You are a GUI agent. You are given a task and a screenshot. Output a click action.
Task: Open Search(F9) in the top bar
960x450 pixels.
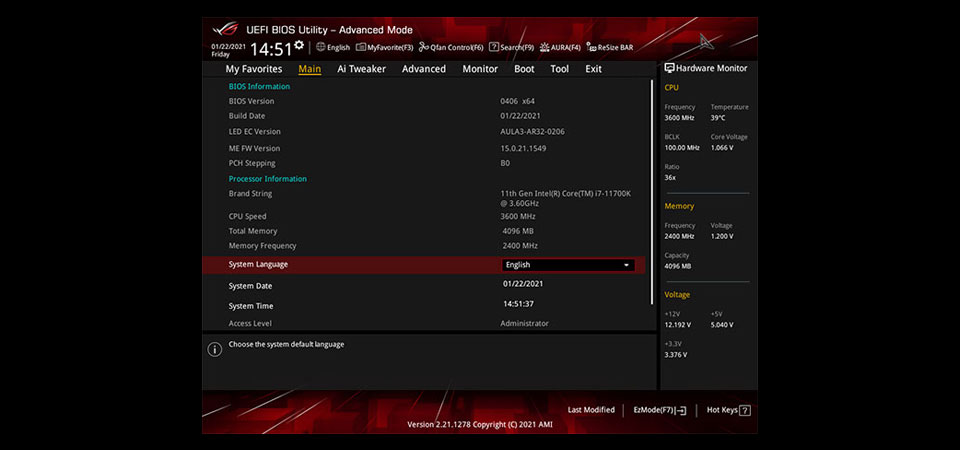tap(511, 47)
